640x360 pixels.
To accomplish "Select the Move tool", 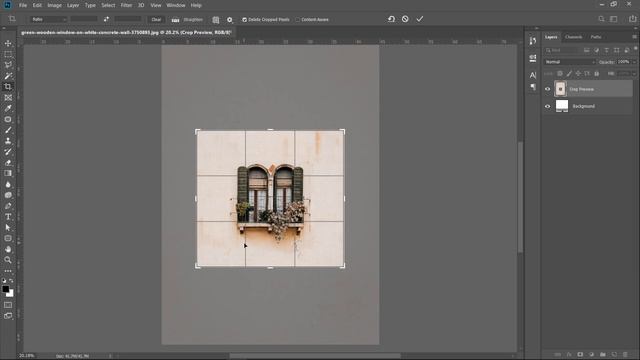I will (8, 43).
